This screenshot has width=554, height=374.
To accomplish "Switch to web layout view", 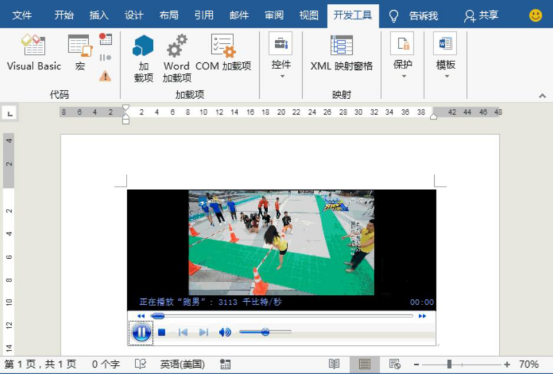I will point(395,364).
